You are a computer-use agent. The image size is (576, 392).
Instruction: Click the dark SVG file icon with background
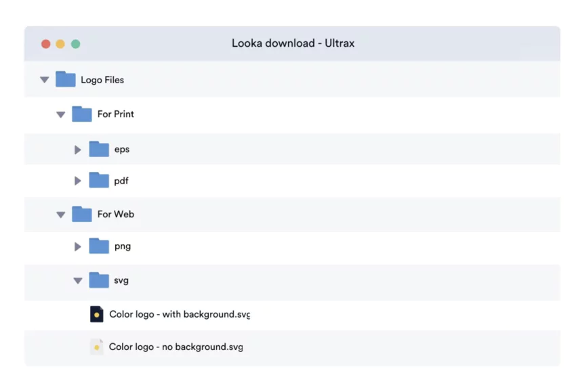97,313
